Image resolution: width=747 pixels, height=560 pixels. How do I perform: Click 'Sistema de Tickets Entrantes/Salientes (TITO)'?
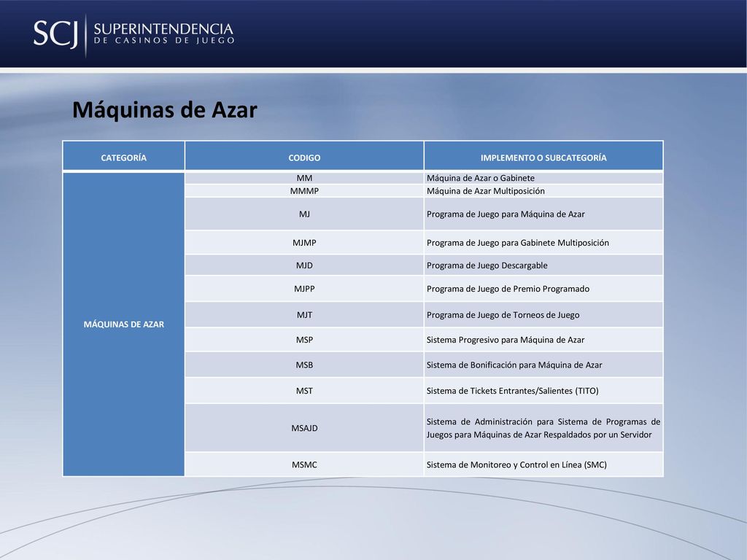pos(513,391)
